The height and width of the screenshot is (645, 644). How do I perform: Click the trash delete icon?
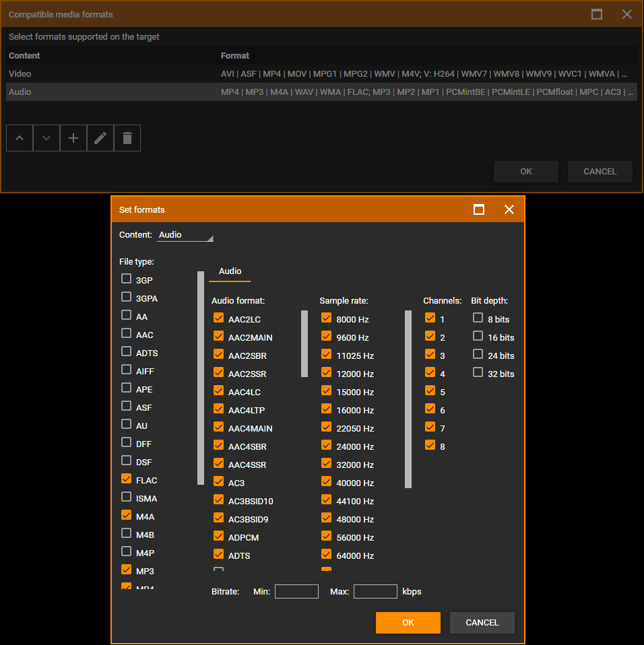pos(127,138)
